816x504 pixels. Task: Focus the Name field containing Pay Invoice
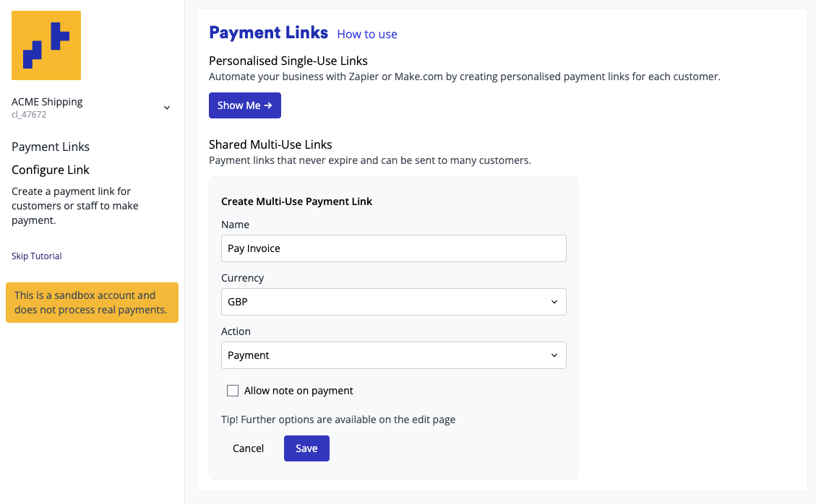pos(393,248)
